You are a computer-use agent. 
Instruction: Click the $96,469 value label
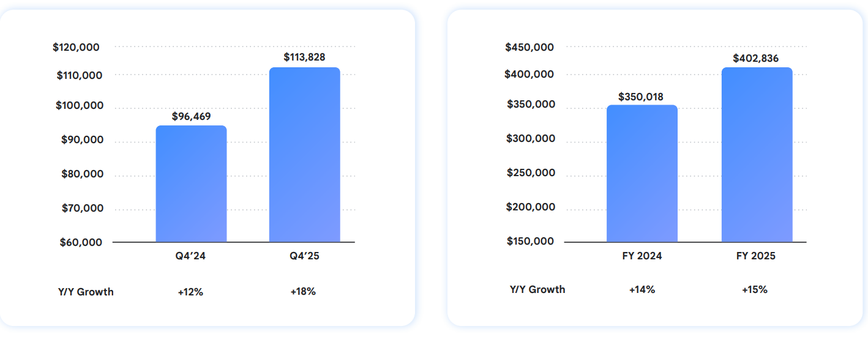(191, 116)
